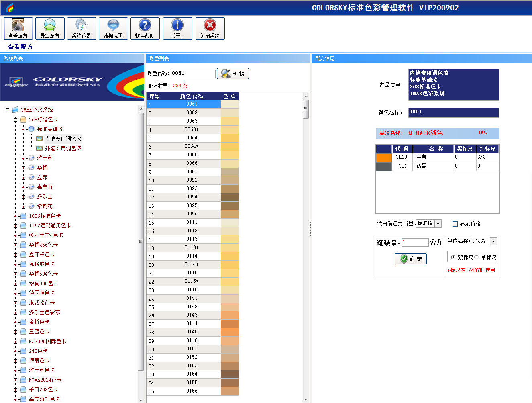This screenshot has height=403, width=532.
Task: Click the 瓦格纳色卡 folder icon
Action: (x=23, y=264)
